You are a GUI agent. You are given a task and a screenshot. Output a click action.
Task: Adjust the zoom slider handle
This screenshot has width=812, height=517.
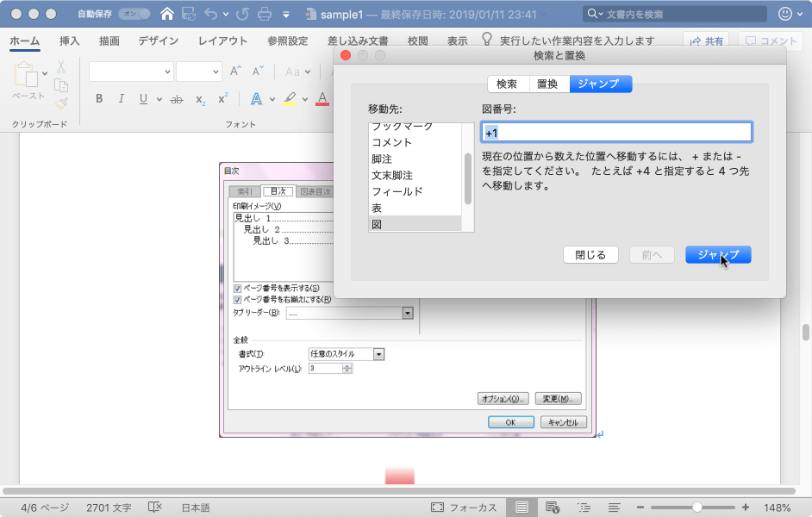pos(697,508)
